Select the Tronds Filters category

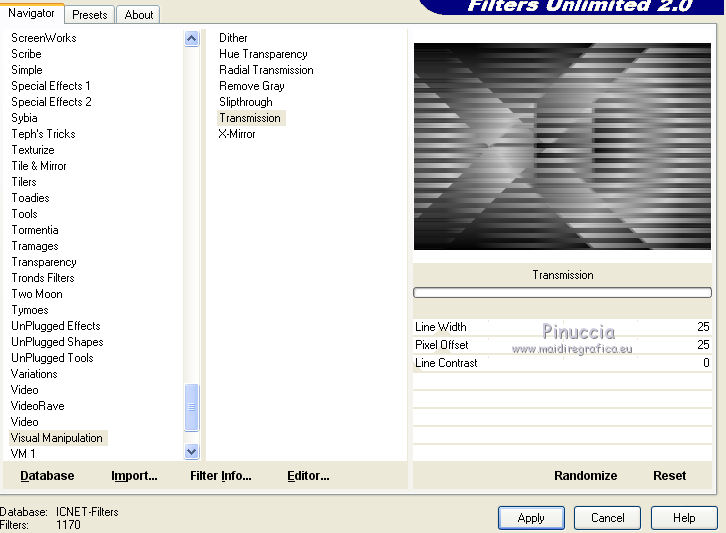point(43,278)
